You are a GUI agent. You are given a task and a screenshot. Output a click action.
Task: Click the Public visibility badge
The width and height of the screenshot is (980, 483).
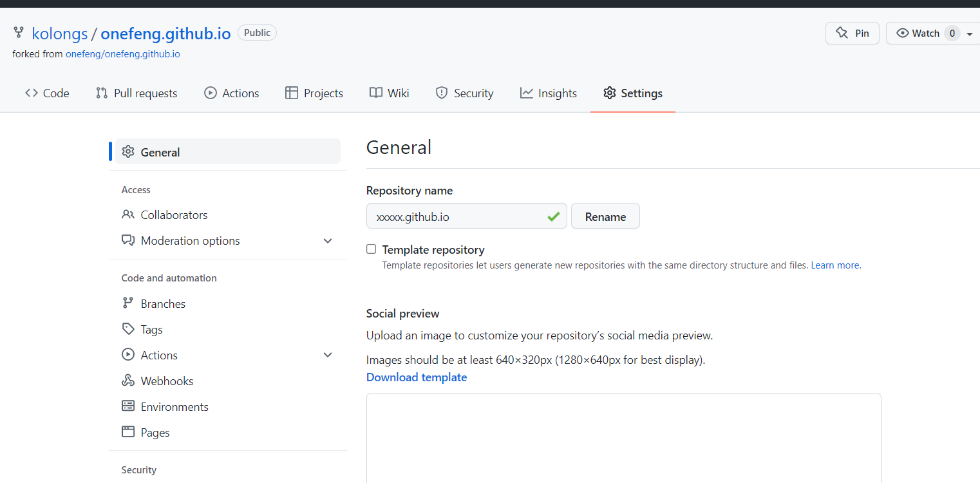[x=257, y=33]
